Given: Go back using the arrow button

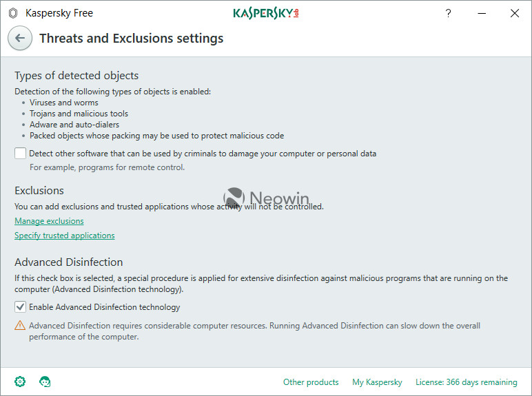Looking at the screenshot, I should pyautogui.click(x=20, y=38).
